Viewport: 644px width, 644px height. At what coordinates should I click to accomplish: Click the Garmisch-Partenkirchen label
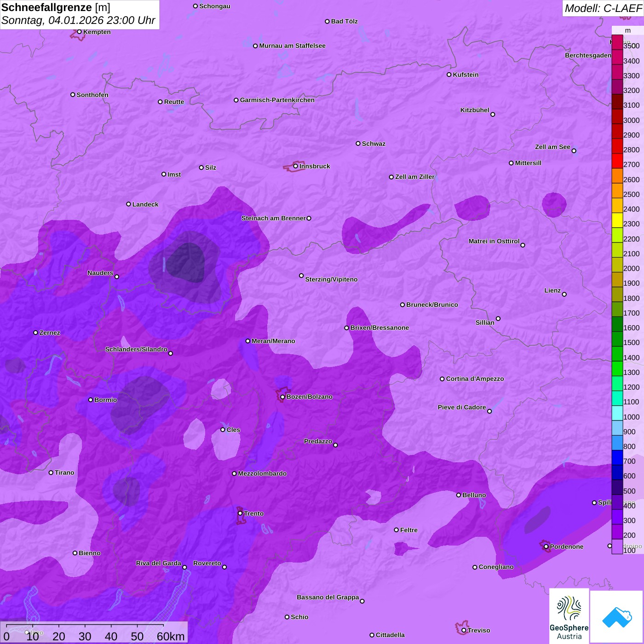[x=277, y=100]
